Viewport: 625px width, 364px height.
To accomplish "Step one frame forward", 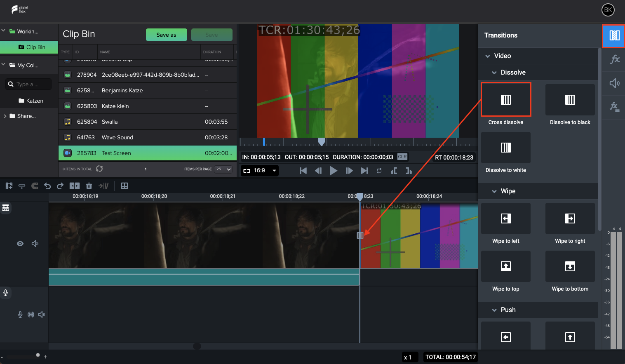I will click(349, 171).
